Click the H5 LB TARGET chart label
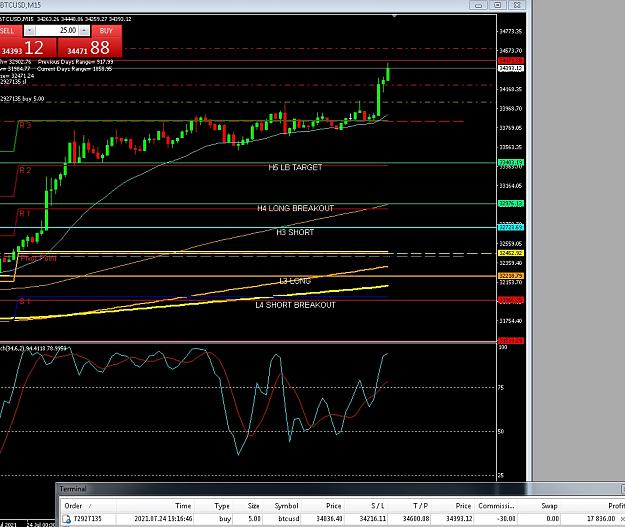625x527 pixels. point(295,167)
